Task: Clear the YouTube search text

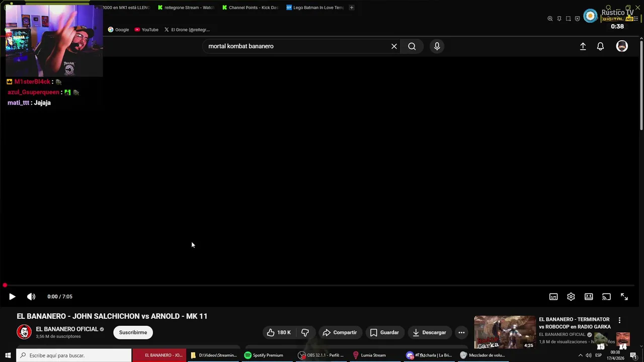Action: click(x=394, y=46)
